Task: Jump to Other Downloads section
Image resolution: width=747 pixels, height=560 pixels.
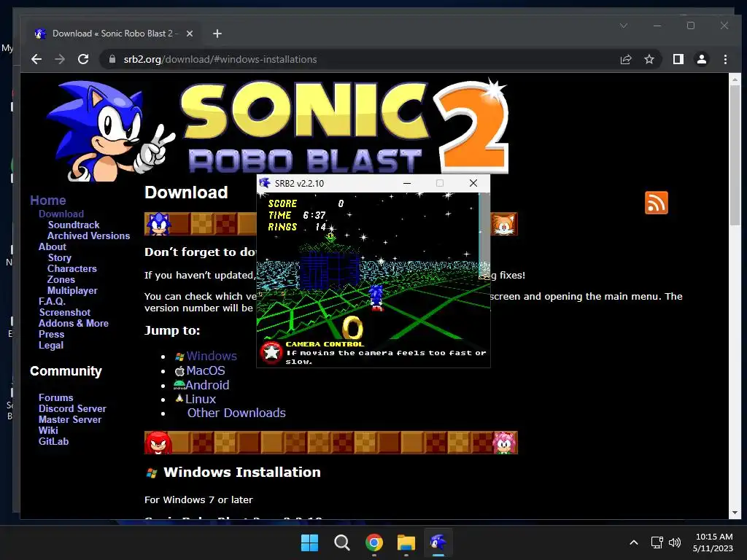Action: [236, 413]
